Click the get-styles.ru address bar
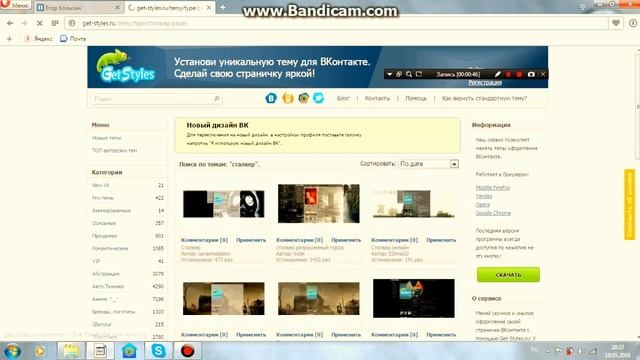Screen dimensions: 640x360 (336, 23)
